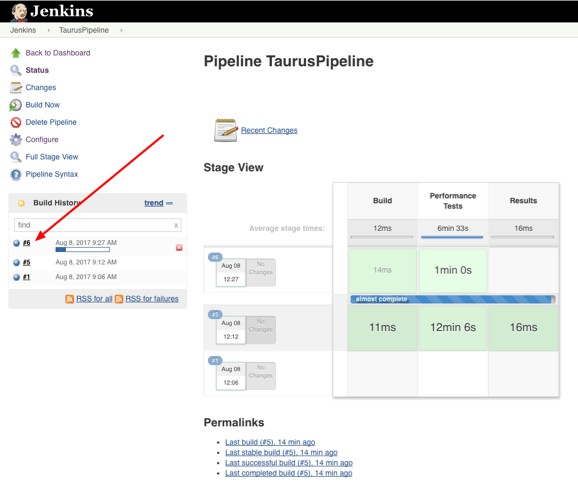578x491 pixels.
Task: Cancel build #6 with red stop icon
Action: (x=179, y=248)
